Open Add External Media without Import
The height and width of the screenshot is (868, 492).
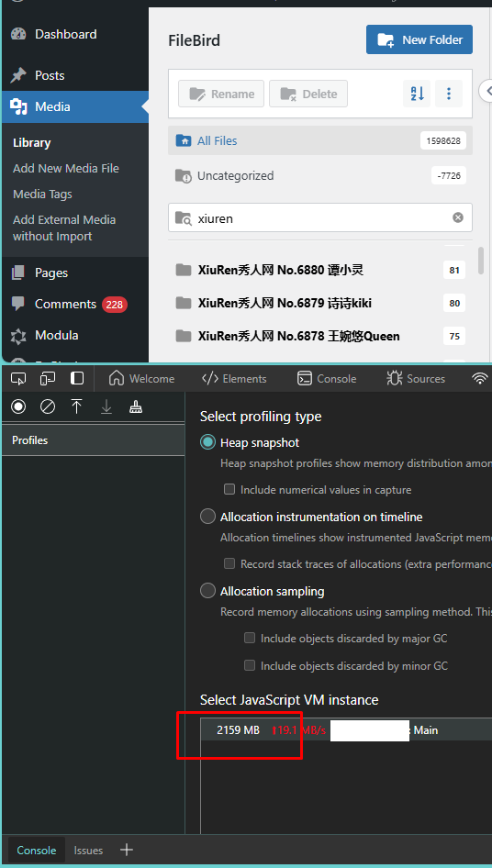tap(64, 228)
